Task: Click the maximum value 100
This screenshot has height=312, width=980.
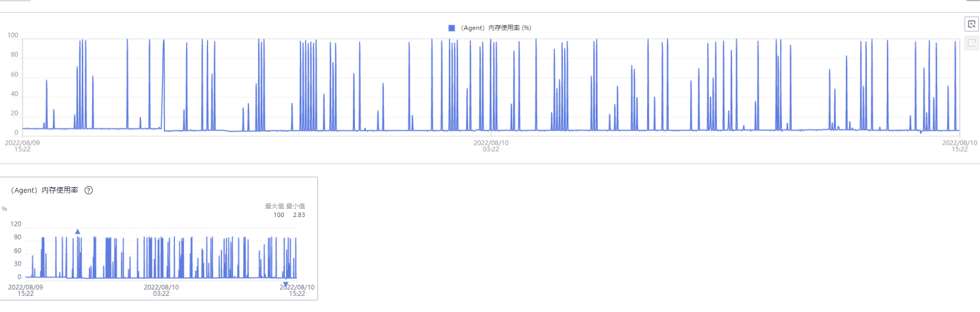Action: tap(279, 215)
